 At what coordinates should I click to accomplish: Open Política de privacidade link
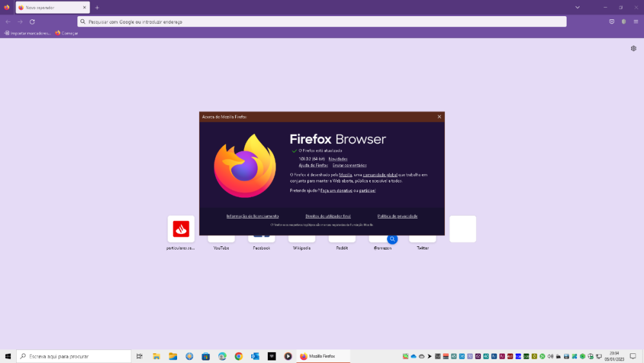[397, 216]
